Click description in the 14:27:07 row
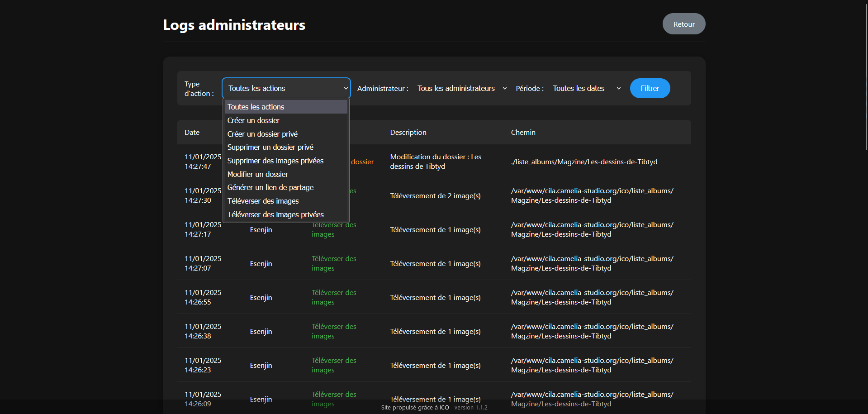Screen dimensions: 868x414 coord(435,263)
